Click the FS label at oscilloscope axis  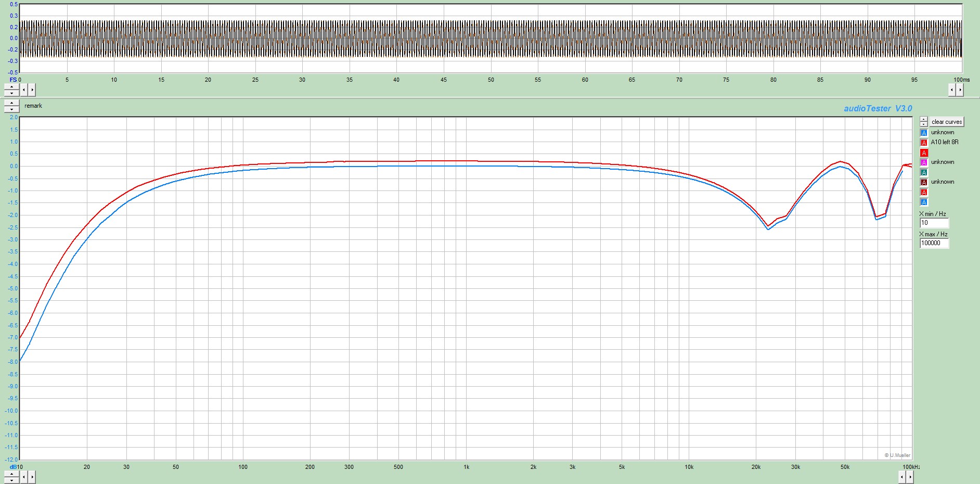click(13, 80)
